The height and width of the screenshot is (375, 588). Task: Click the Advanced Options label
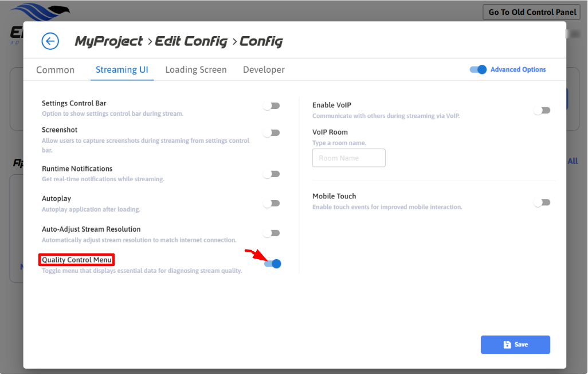coord(518,70)
